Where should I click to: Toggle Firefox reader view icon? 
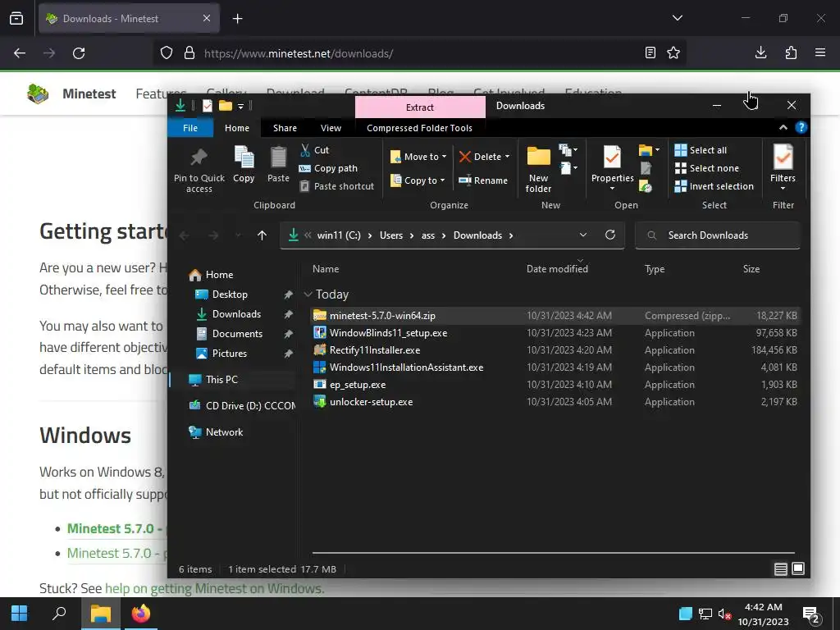click(x=651, y=53)
